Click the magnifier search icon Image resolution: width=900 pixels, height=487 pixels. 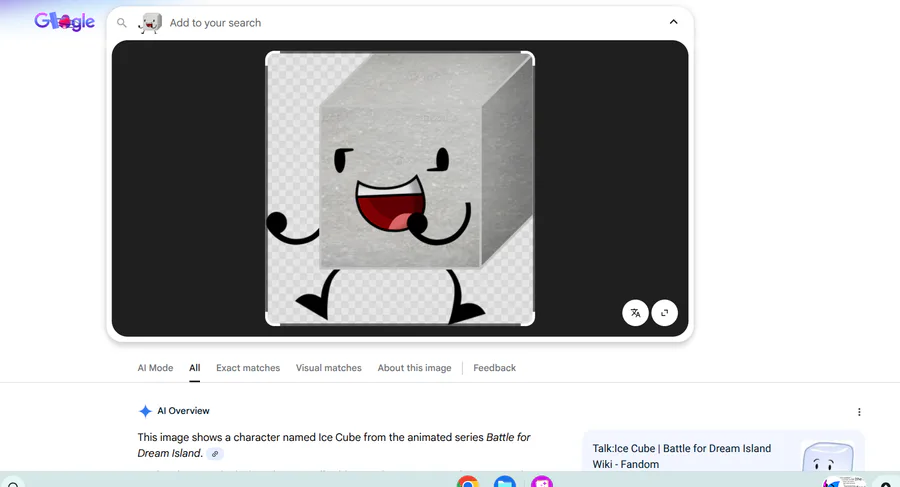click(x=122, y=23)
